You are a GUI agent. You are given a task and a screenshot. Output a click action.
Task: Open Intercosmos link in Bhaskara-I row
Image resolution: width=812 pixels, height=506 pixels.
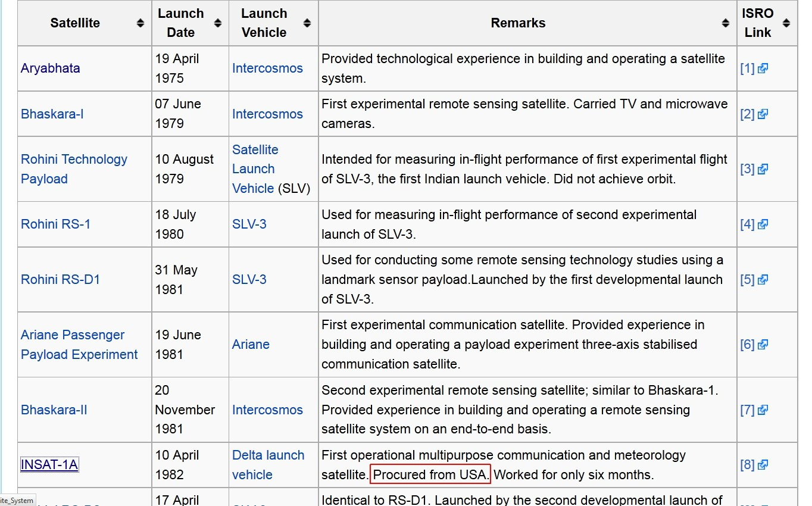[267, 114]
